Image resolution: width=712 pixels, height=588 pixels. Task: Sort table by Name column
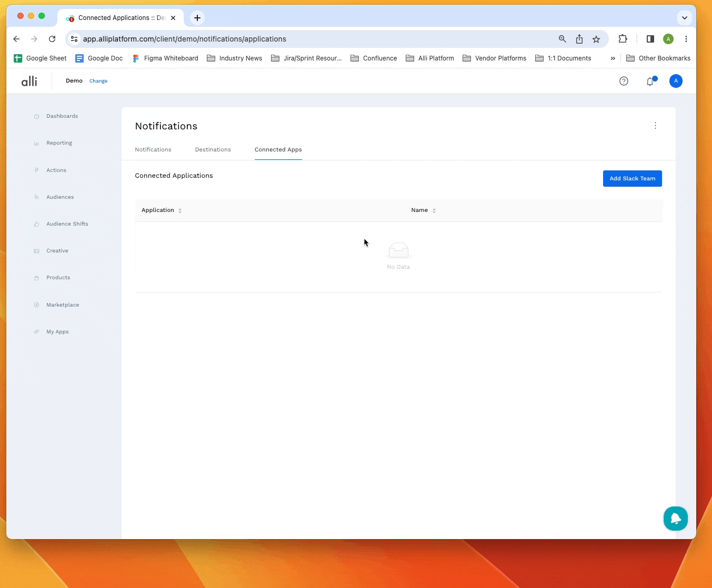coord(434,210)
